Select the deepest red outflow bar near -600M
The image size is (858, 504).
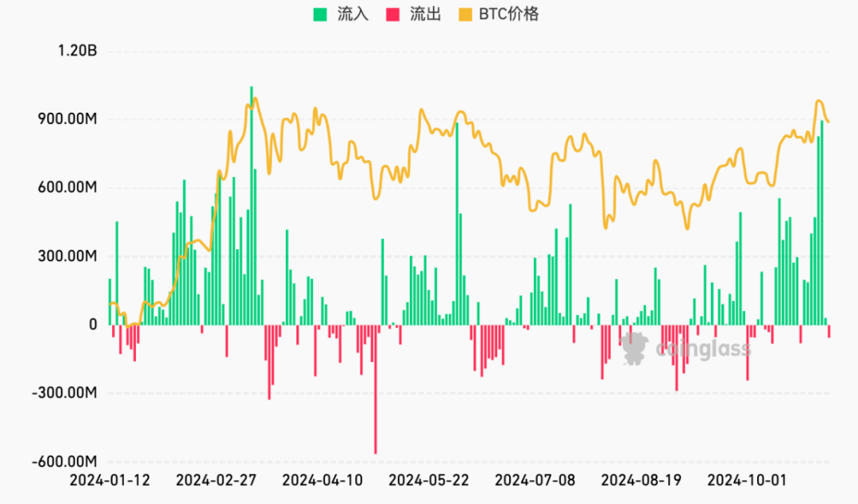tap(375, 389)
